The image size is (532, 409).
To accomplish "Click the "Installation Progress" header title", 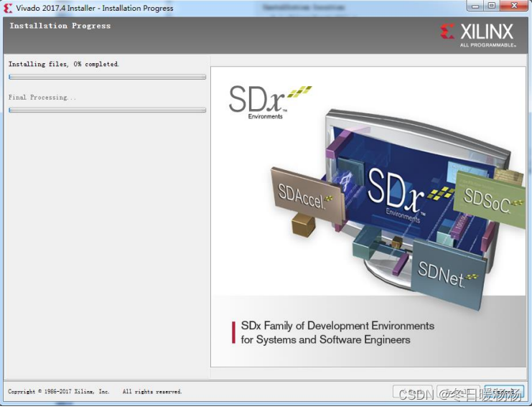I will coord(60,26).
